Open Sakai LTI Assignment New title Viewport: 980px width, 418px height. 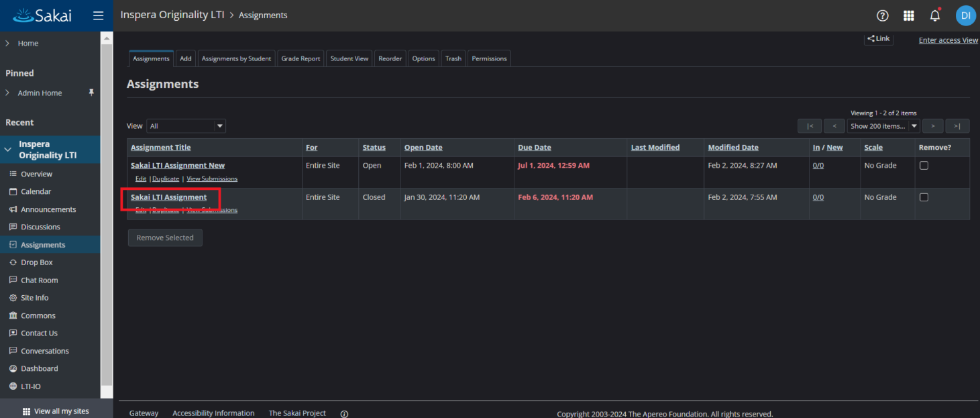pos(178,166)
